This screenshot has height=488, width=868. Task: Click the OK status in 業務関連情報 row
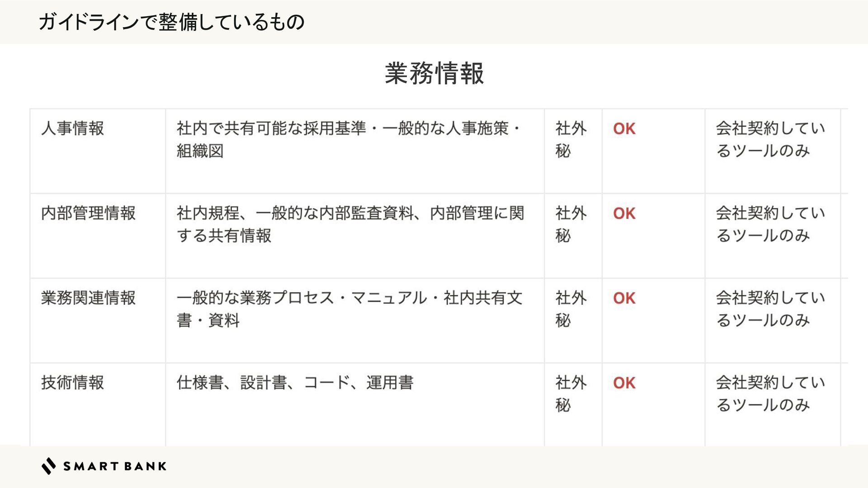pyautogui.click(x=624, y=298)
